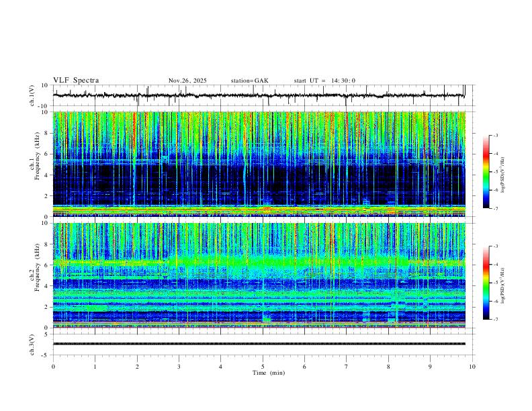Click the ch.1 'Frequency (kHz)' axis label
The width and height of the screenshot is (532, 411).
click(38, 157)
